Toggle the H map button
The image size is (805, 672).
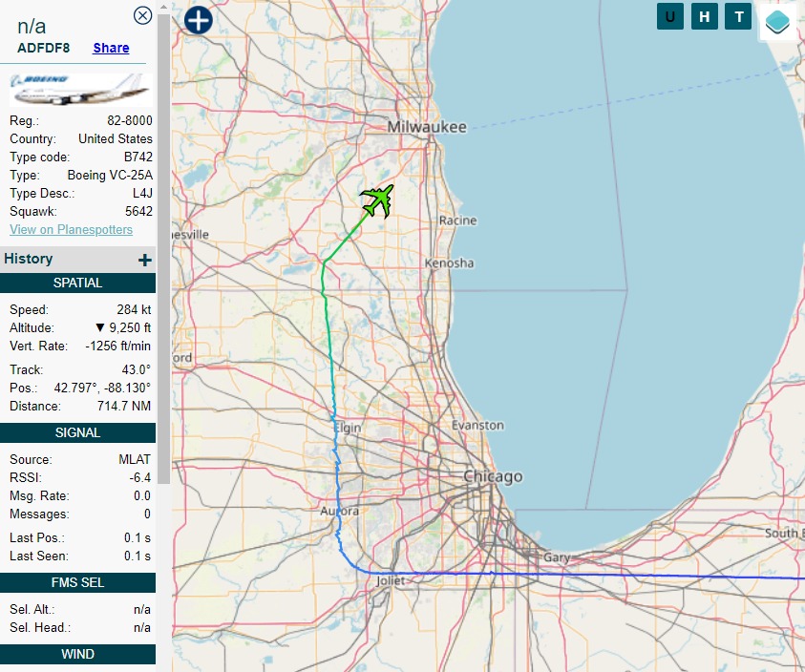(705, 16)
